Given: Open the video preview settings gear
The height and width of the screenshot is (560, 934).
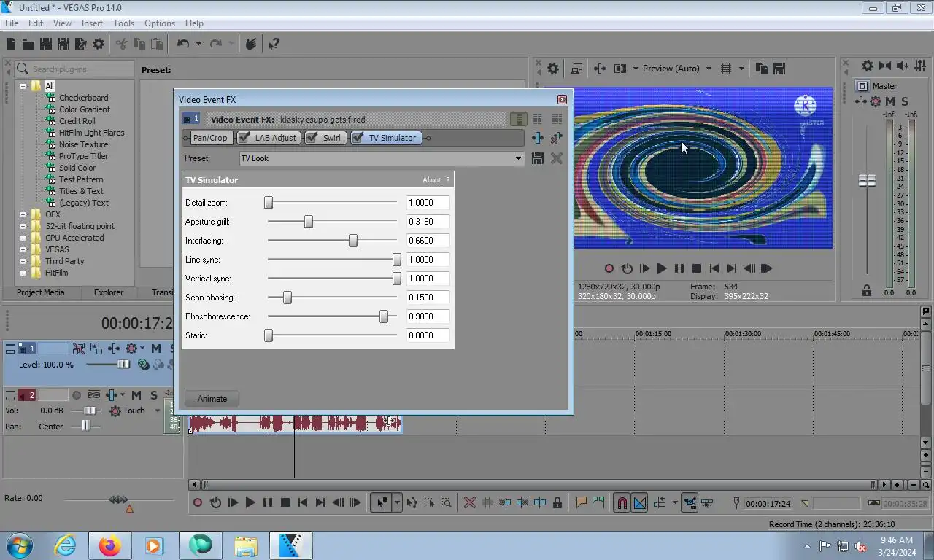Looking at the screenshot, I should point(553,69).
